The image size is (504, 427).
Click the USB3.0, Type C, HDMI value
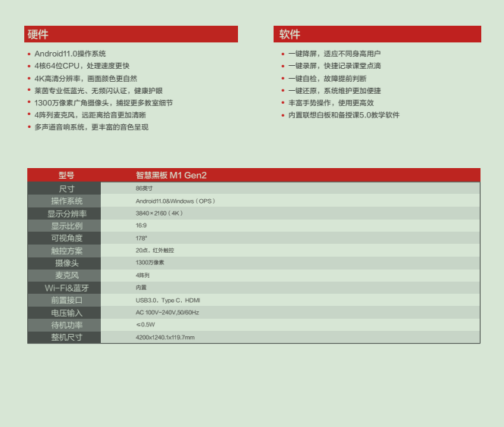point(167,300)
